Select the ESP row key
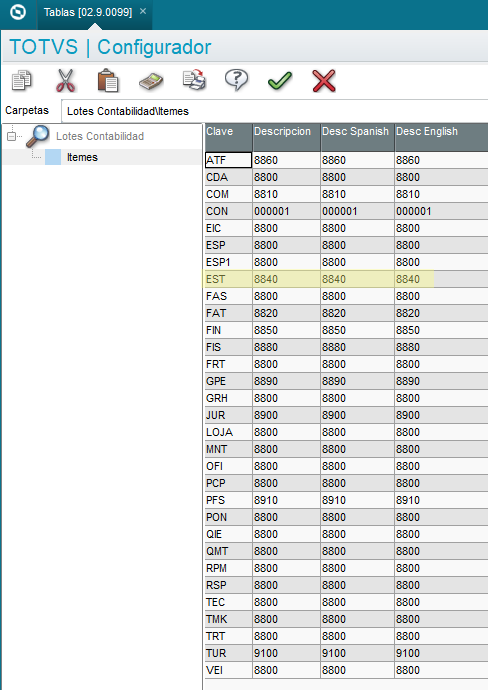The height and width of the screenshot is (690, 488). [228, 245]
